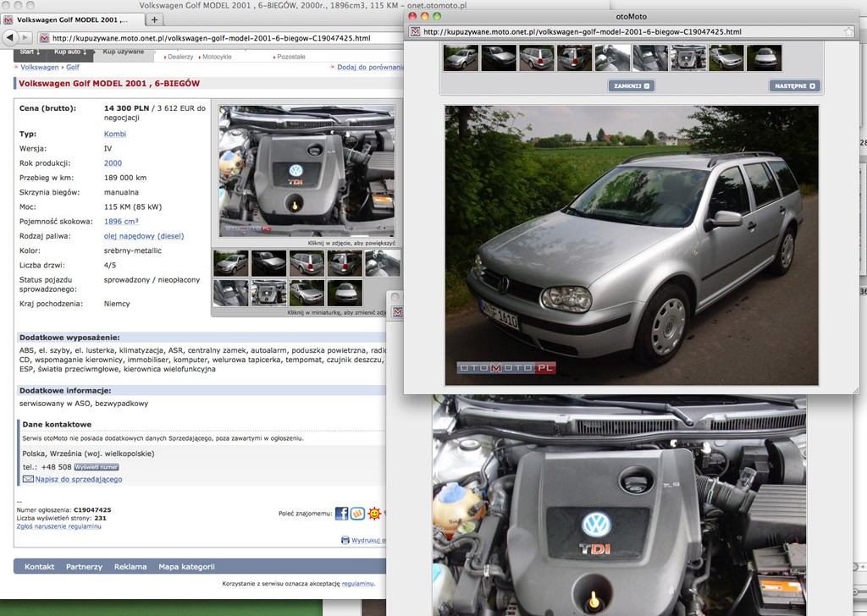Close the gallery with the ZAMKNIJ button
Viewport: 867px width, 616px height.
[632, 85]
